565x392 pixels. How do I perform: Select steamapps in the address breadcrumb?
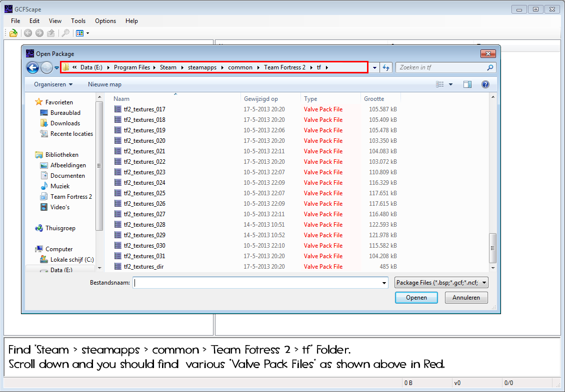pyautogui.click(x=202, y=67)
